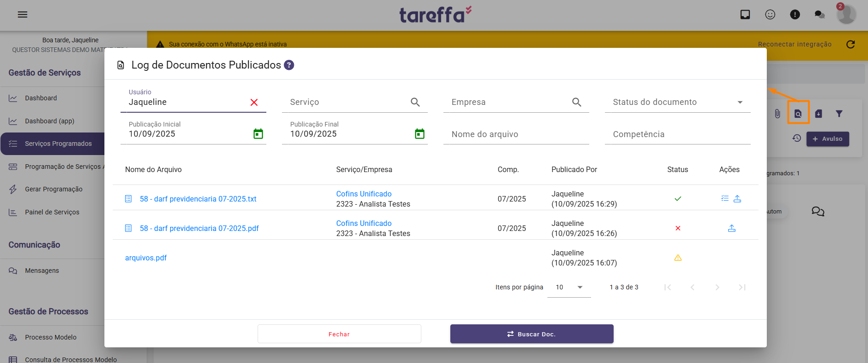Clear the Usuário filter with red X
868x363 pixels.
254,102
